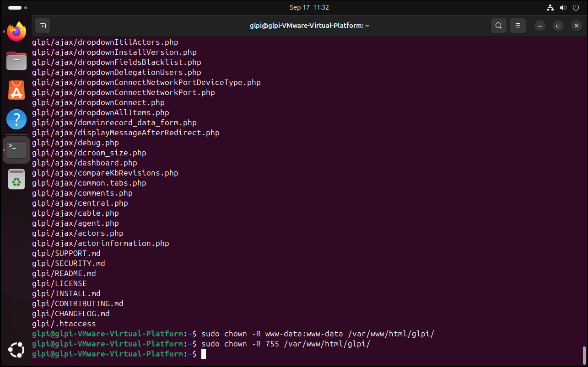Click the terminal command prompt cursor
Screen dimensions: 588x367
tap(204, 354)
